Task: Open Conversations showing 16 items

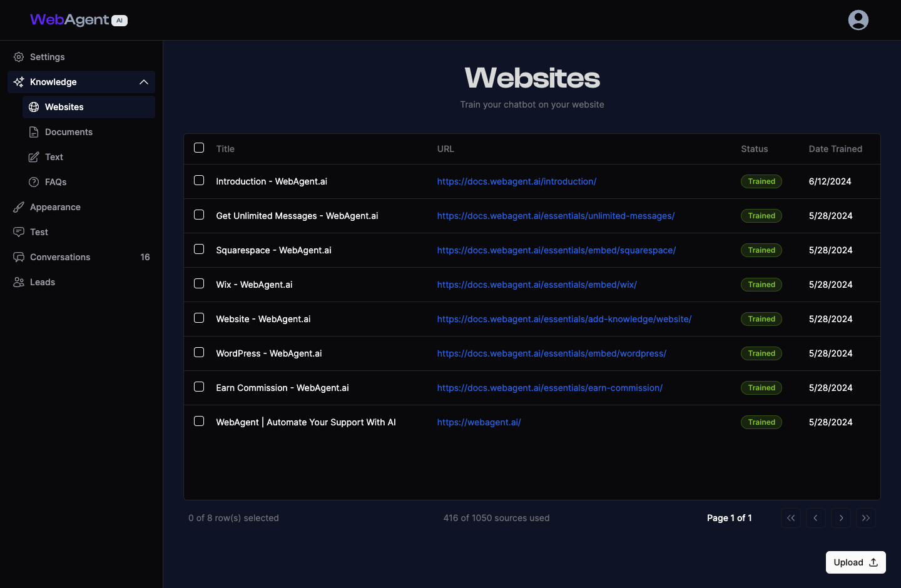Action: click(x=59, y=257)
